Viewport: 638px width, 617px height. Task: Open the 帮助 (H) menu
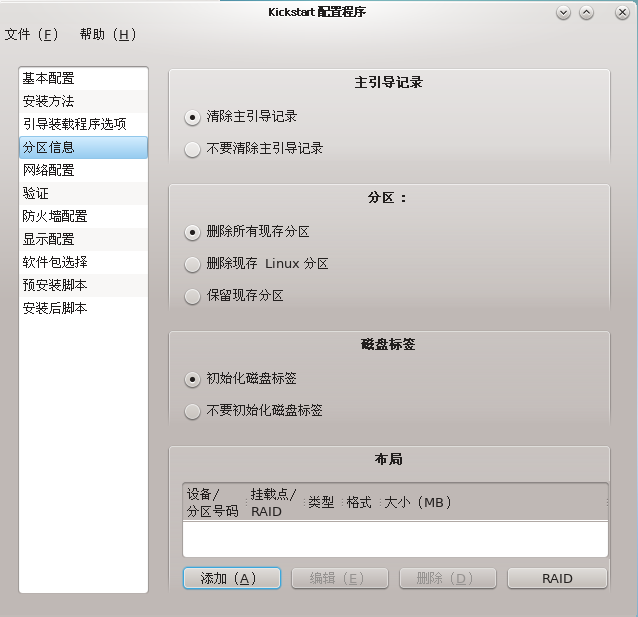[108, 35]
